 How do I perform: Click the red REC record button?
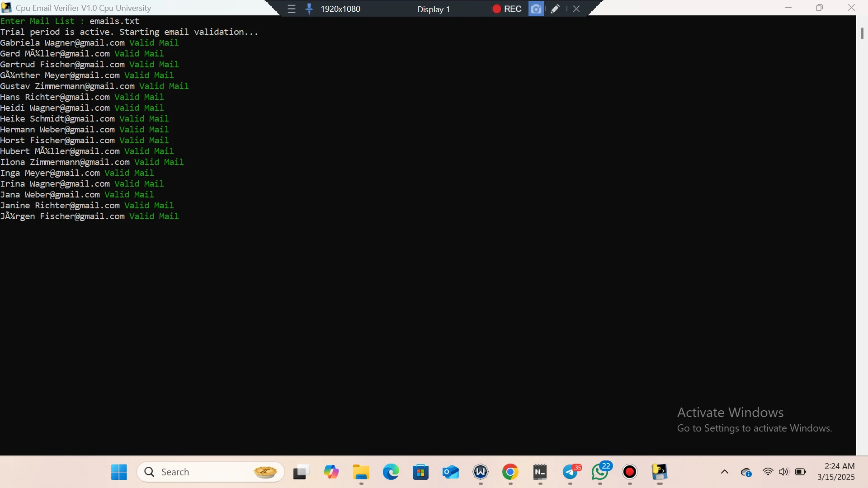click(507, 9)
